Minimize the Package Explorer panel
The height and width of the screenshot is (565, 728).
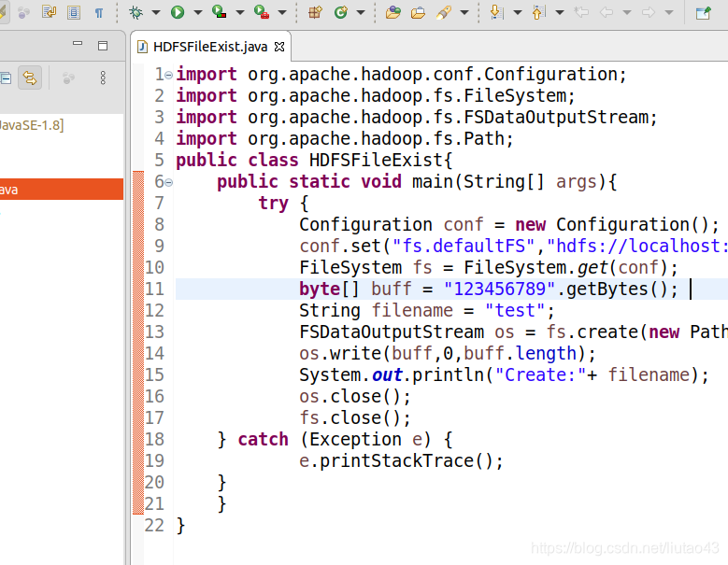point(78,44)
